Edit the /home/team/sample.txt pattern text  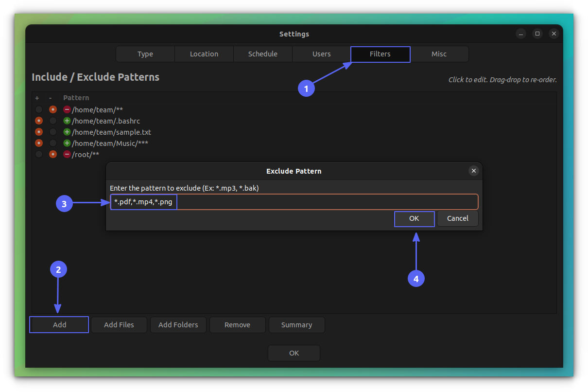[x=111, y=132]
